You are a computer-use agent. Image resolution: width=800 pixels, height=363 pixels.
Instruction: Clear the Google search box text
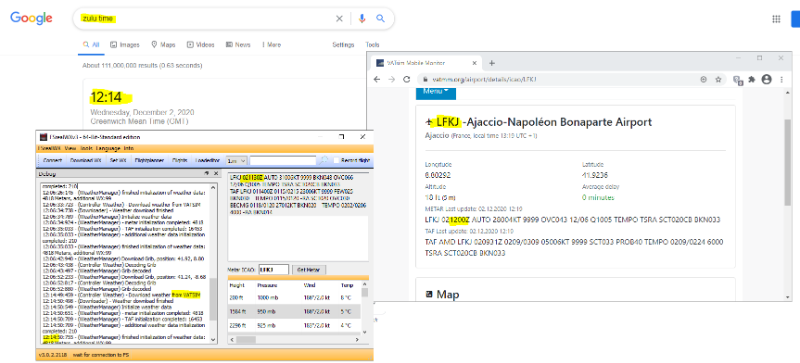[x=339, y=19]
